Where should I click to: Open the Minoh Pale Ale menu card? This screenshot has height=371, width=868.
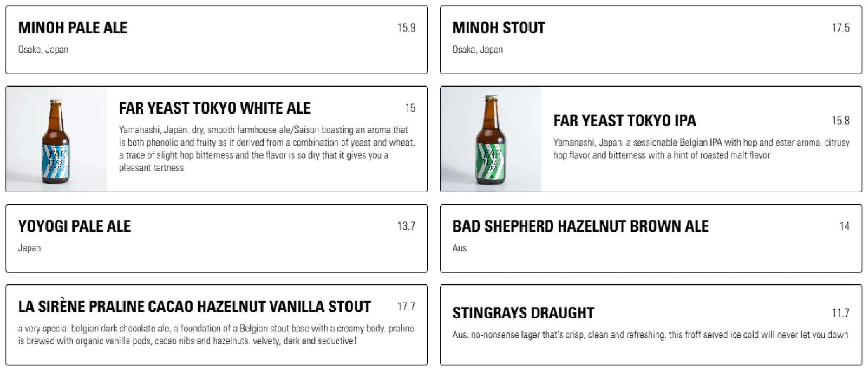click(x=217, y=40)
